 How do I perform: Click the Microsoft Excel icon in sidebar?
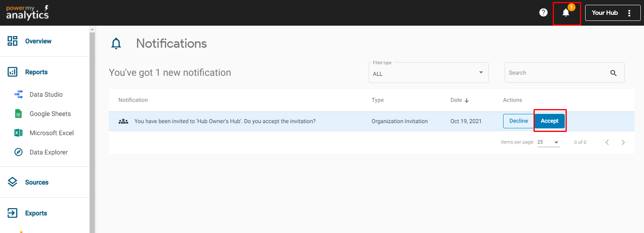(18, 133)
